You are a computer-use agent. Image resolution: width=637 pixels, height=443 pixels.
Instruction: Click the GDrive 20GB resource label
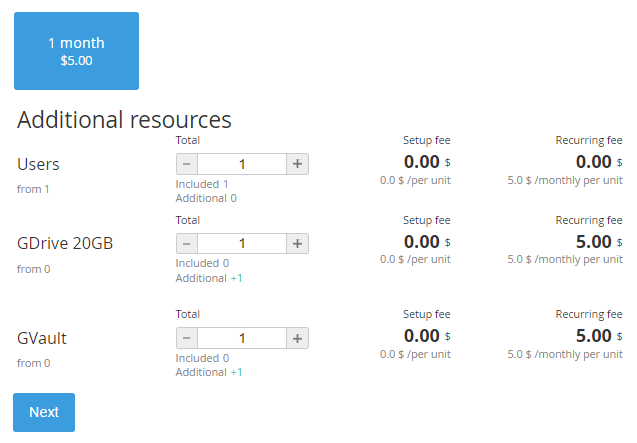pyautogui.click(x=65, y=243)
